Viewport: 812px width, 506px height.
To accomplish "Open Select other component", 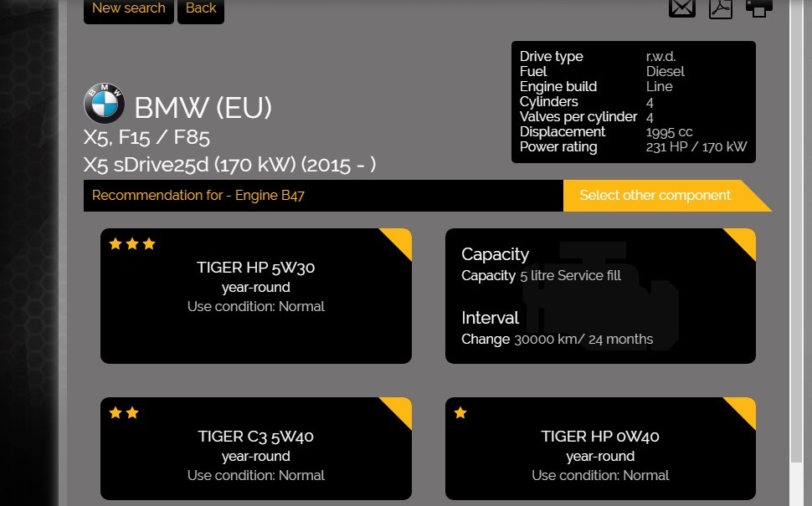I will [655, 196].
